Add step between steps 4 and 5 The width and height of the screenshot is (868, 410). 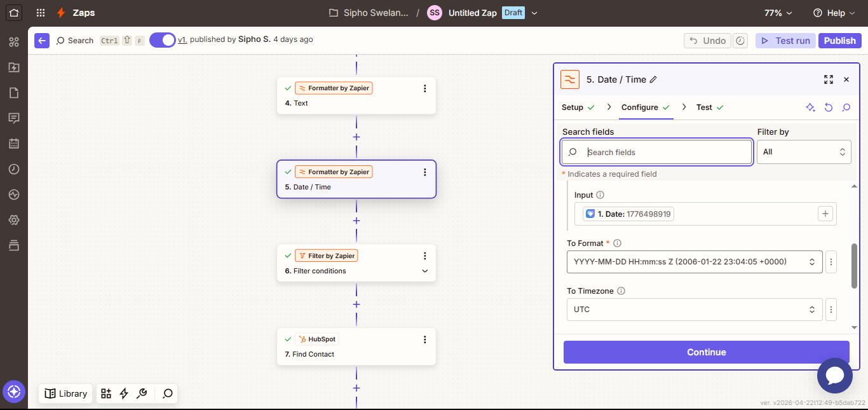click(356, 137)
